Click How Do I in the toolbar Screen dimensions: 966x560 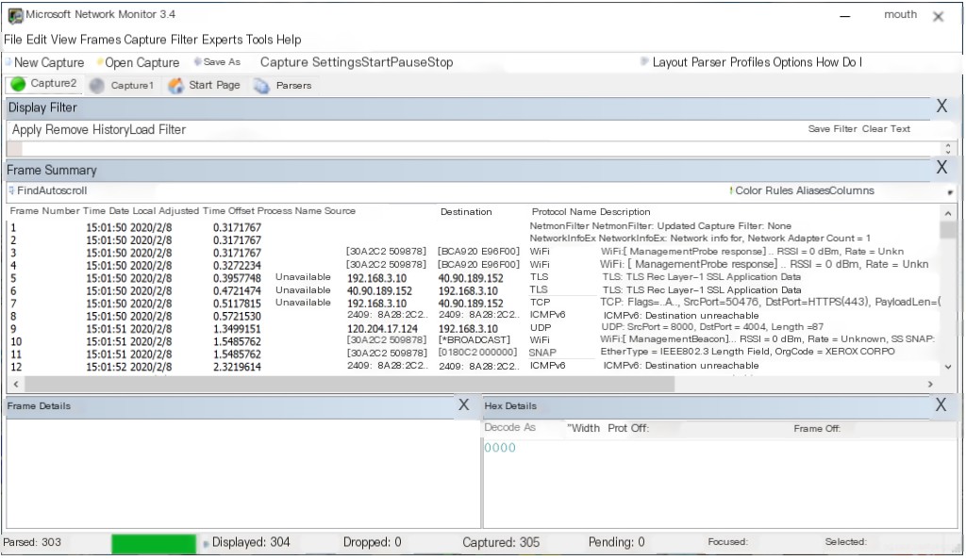[839, 62]
